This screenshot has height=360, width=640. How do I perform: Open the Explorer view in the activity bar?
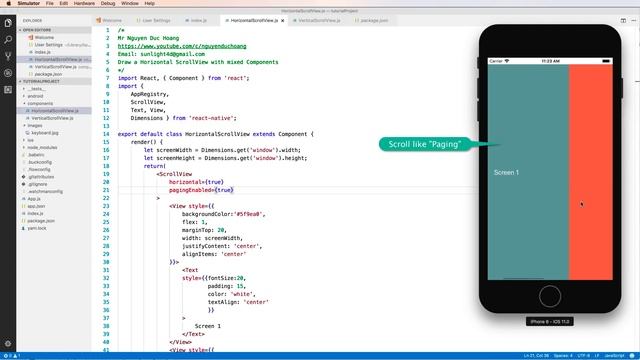[x=8, y=23]
